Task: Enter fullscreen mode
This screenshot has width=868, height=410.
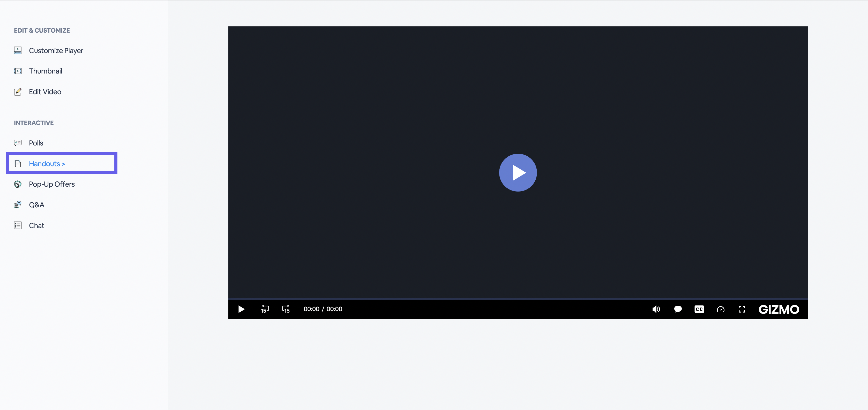Action: (x=742, y=309)
